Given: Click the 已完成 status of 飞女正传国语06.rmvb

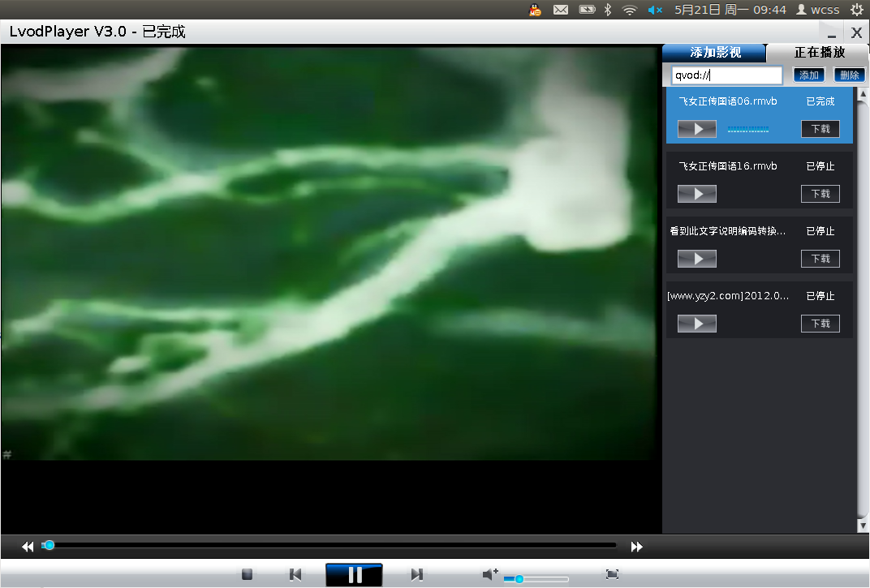Looking at the screenshot, I should tap(820, 101).
